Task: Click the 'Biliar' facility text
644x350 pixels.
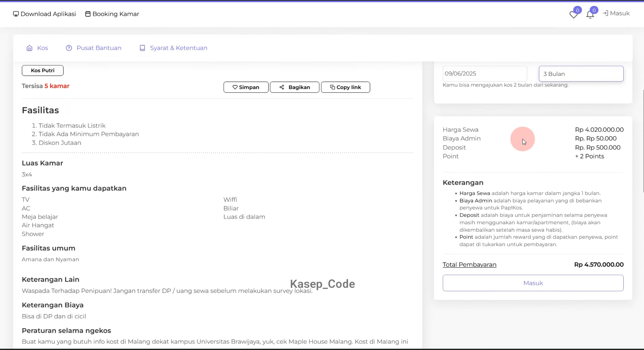Action: (x=231, y=208)
